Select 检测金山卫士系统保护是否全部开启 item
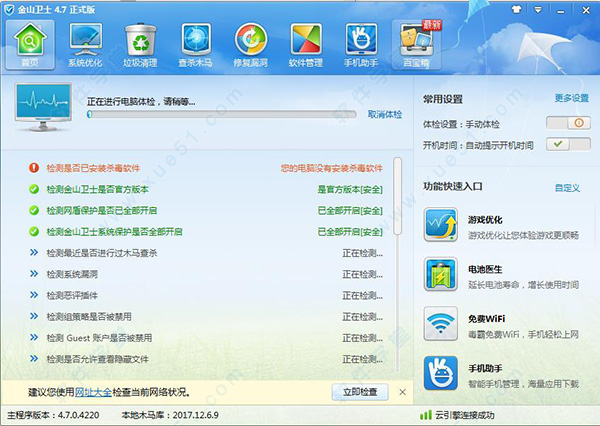 pyautogui.click(x=114, y=232)
